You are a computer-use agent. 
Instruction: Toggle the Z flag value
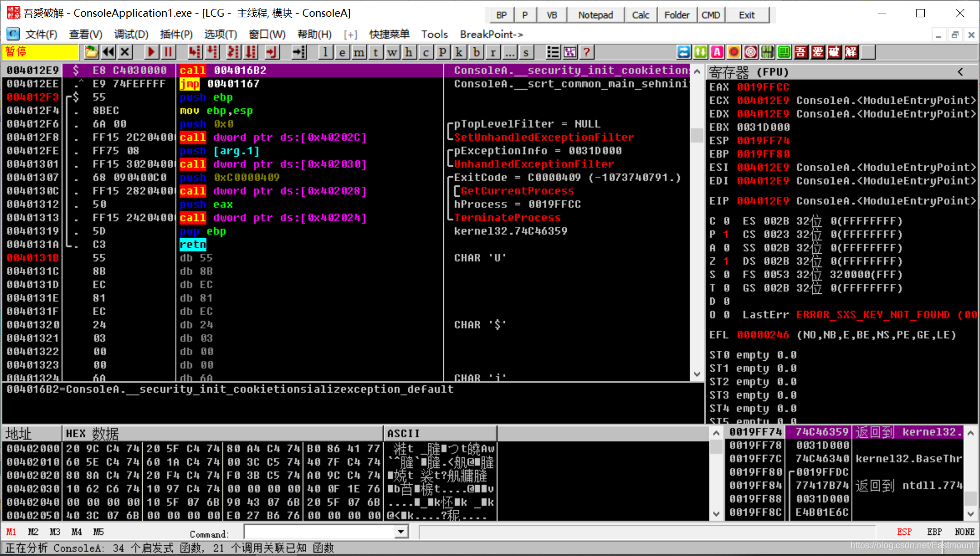pos(726,261)
